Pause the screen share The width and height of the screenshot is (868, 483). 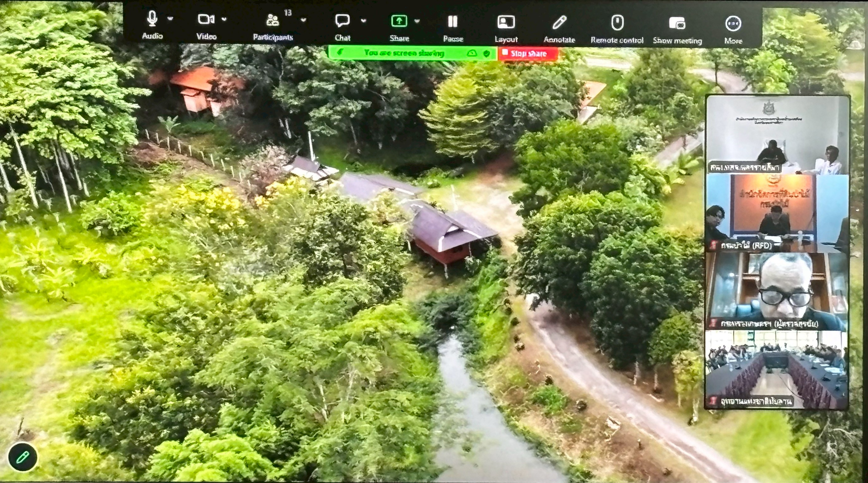[x=452, y=22]
